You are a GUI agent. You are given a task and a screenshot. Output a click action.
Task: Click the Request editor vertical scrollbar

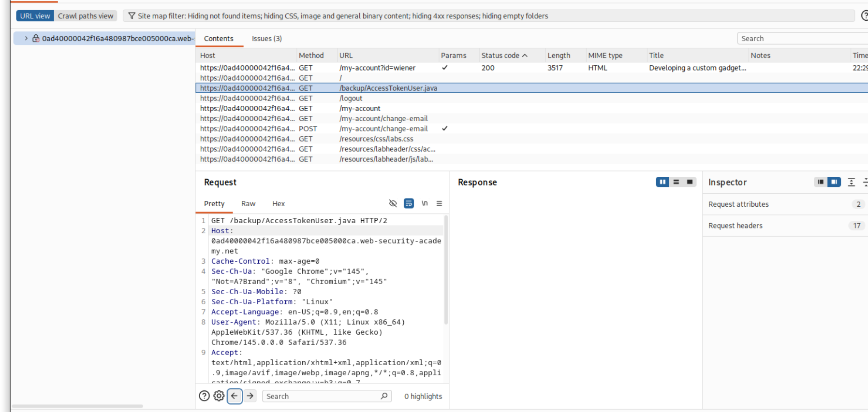[x=446, y=270]
